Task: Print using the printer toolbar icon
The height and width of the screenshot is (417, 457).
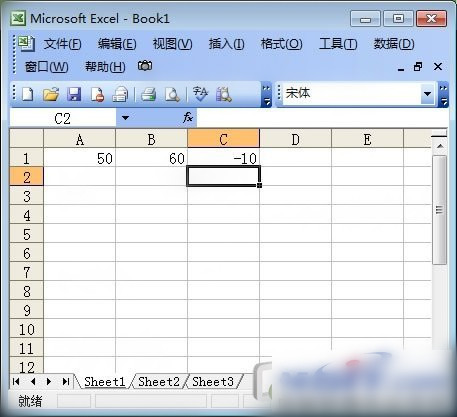Action: click(x=148, y=94)
